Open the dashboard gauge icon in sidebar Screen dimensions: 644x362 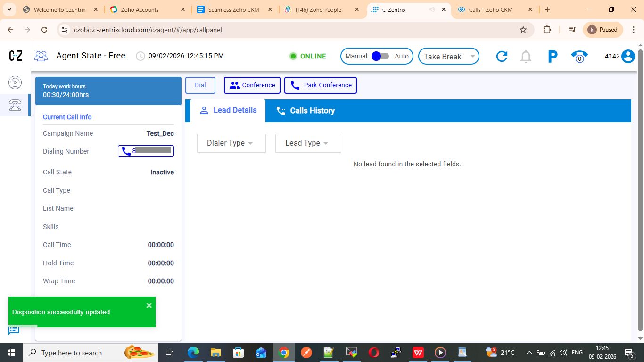coord(15,82)
